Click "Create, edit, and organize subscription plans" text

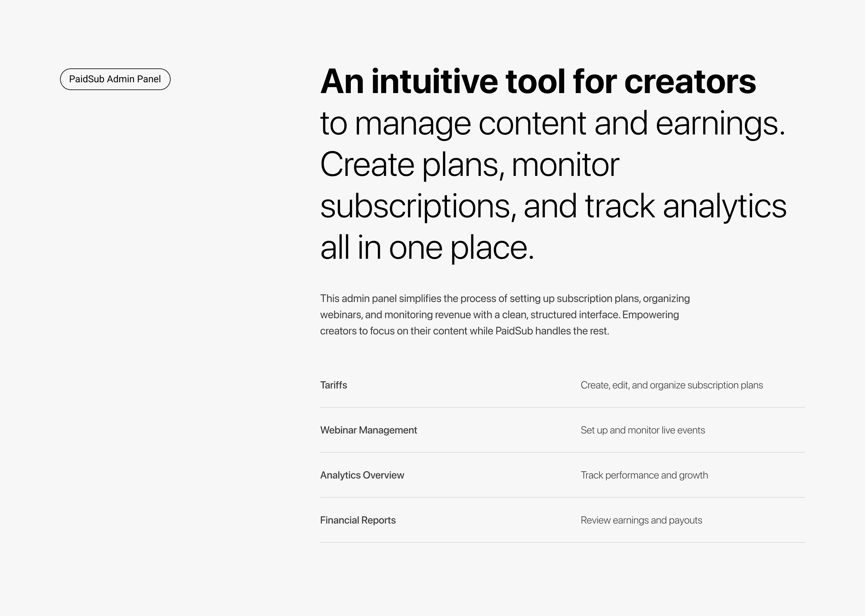click(672, 385)
